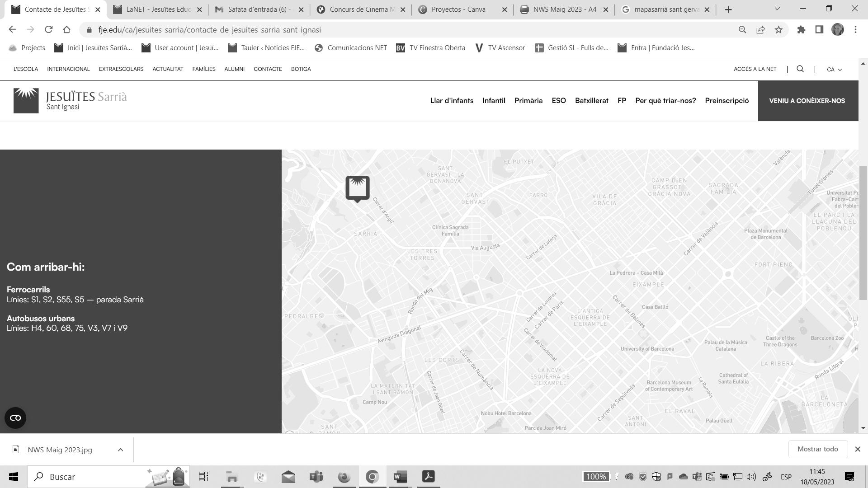Click the accessibility widget icon at bottom left

pos(15,418)
